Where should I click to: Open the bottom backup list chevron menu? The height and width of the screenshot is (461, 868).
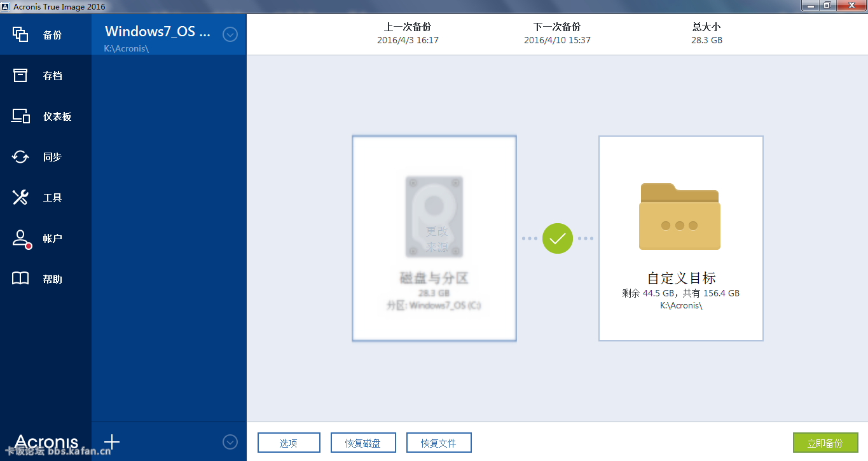point(230,441)
